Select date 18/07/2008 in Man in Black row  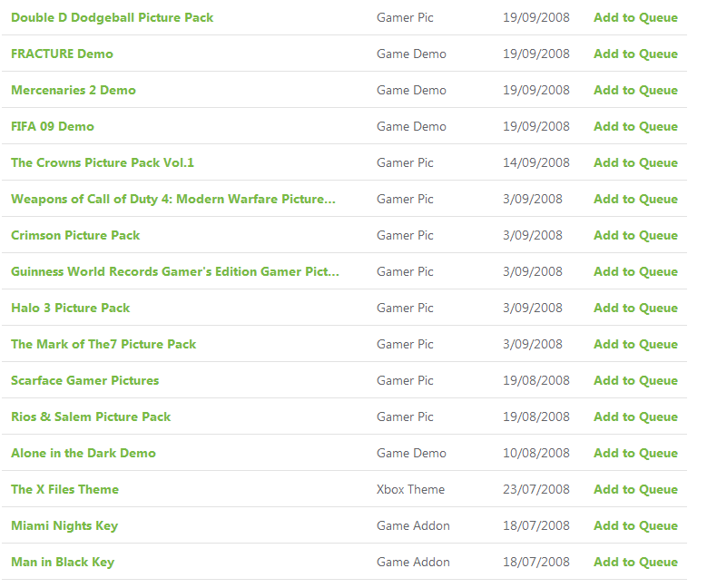tap(536, 562)
